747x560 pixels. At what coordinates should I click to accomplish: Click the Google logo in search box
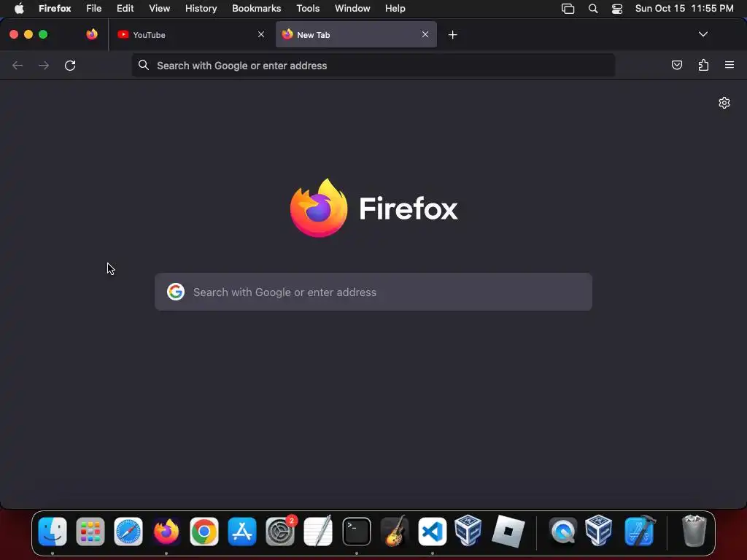tap(175, 292)
